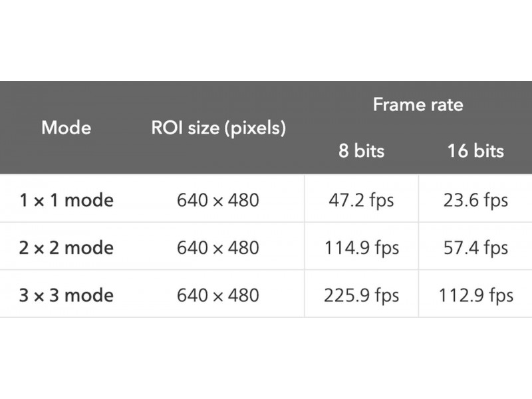Click the ROI size of 3 × 3 mode
This screenshot has height=399, width=532.
[218, 295]
